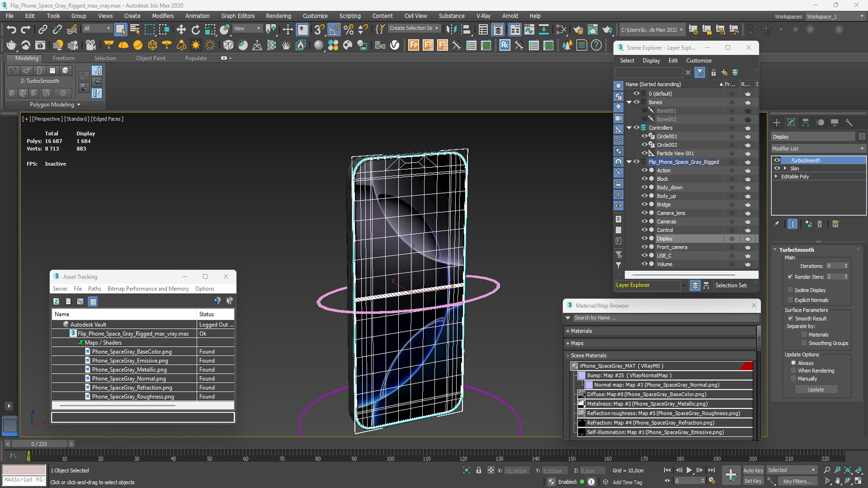The image size is (868, 488).
Task: Open the Curve Editor icon
Action: coord(529,30)
